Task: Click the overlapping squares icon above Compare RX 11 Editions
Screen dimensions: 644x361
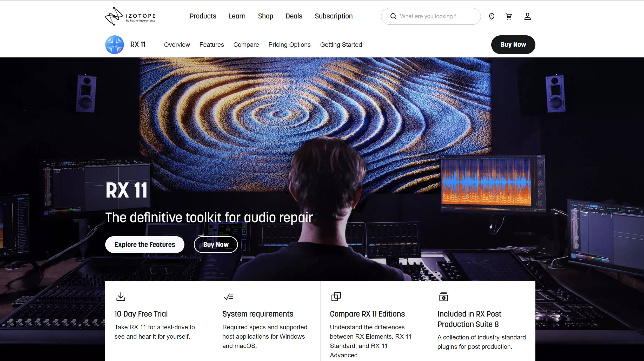Action: 336,297
